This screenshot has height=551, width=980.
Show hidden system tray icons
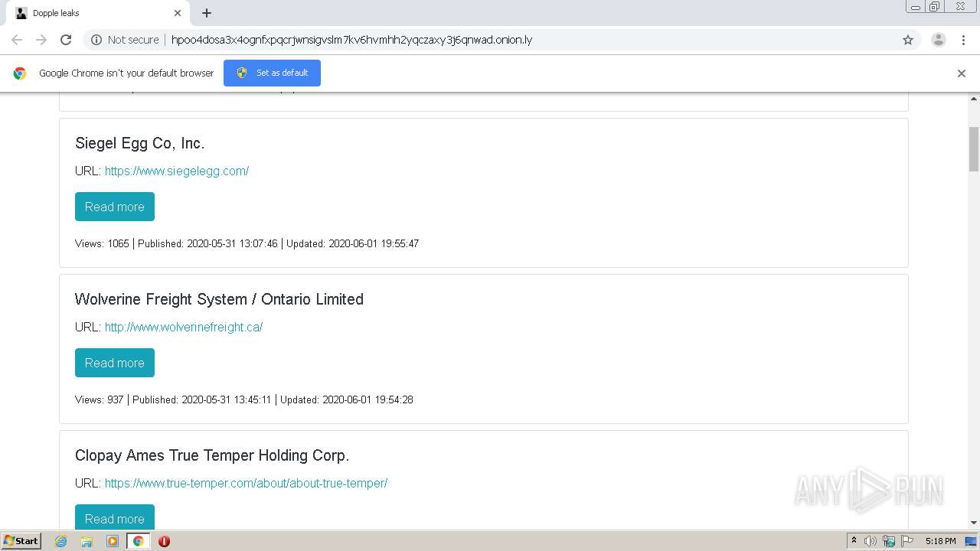(854, 541)
